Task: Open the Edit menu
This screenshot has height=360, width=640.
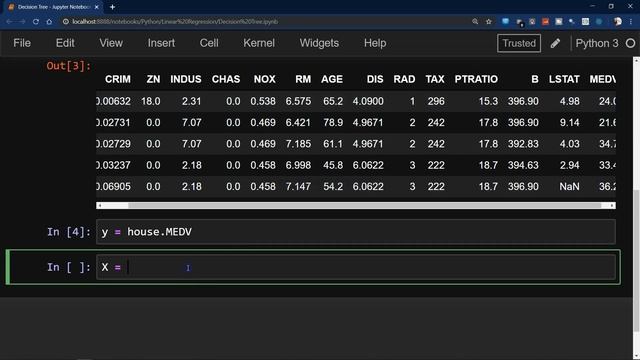Action: pos(65,43)
